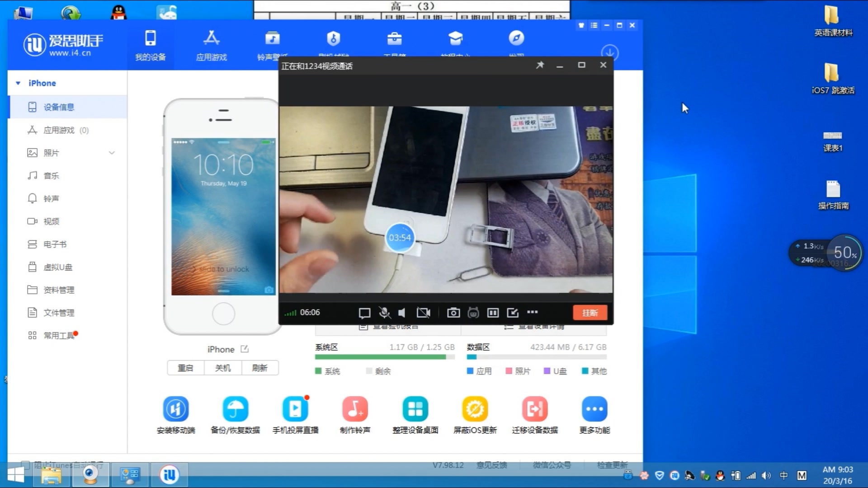Screen dimensions: 868x488
Task: Switch the video layout view in call
Action: pos(493,313)
